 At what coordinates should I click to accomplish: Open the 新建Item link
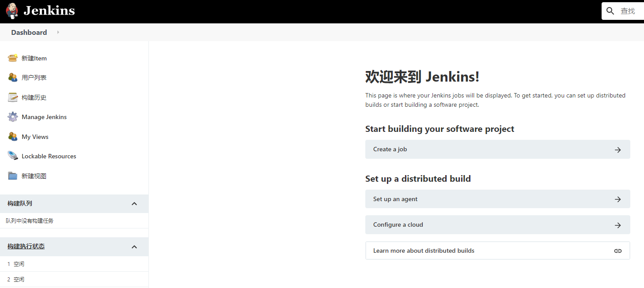(34, 58)
